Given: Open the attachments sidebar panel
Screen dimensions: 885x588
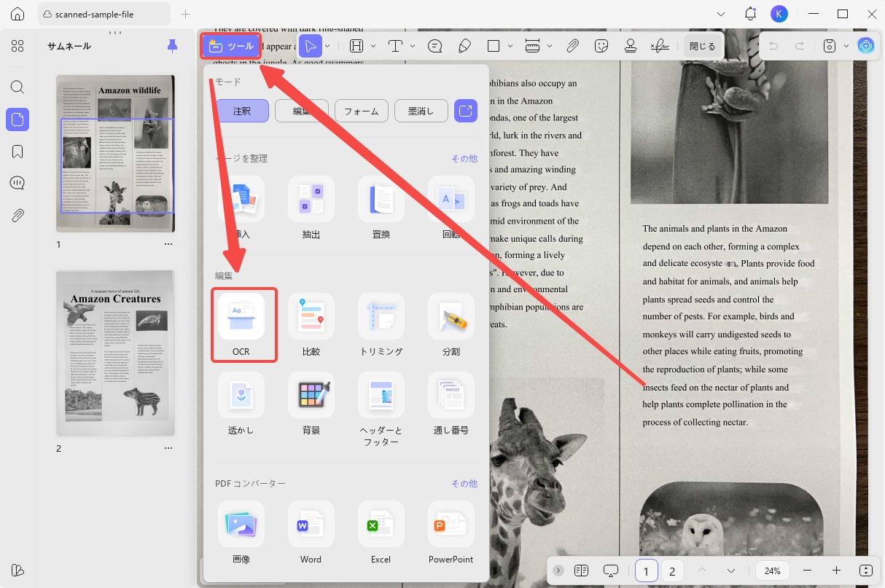Looking at the screenshot, I should pos(17,215).
